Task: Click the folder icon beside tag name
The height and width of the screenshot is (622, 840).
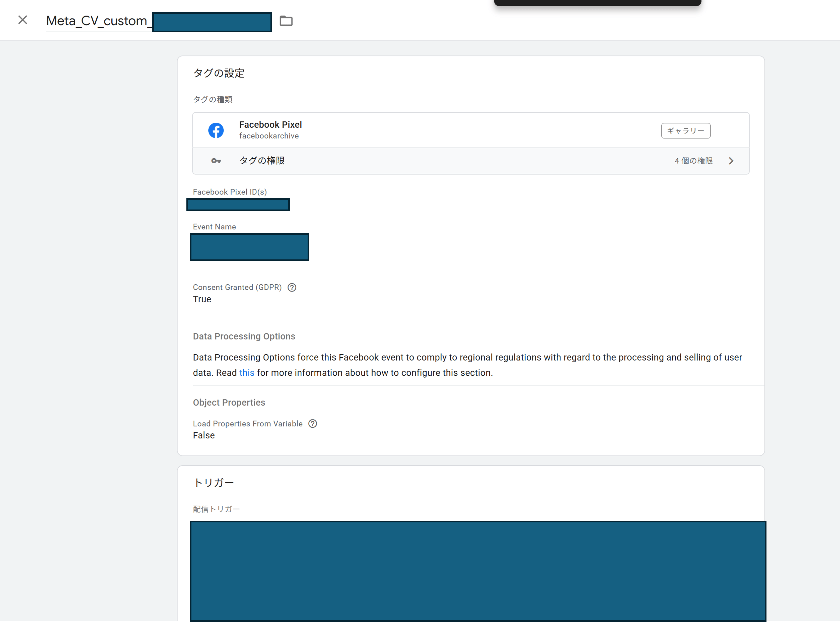Action: point(286,21)
